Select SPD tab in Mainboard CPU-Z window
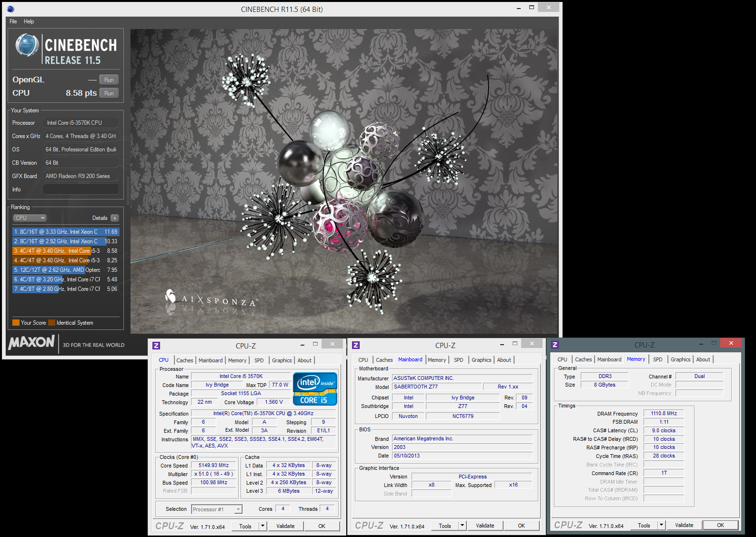Screen dimensions: 756x537 (x=458, y=360)
